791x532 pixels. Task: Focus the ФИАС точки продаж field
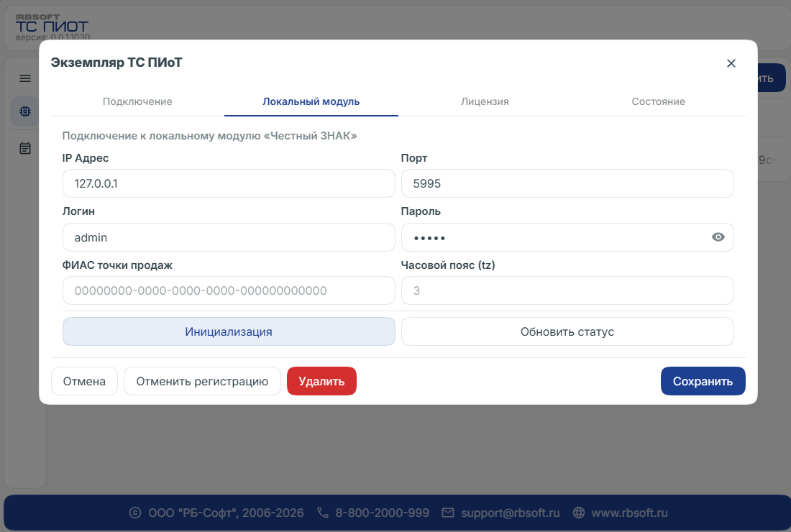coord(229,290)
